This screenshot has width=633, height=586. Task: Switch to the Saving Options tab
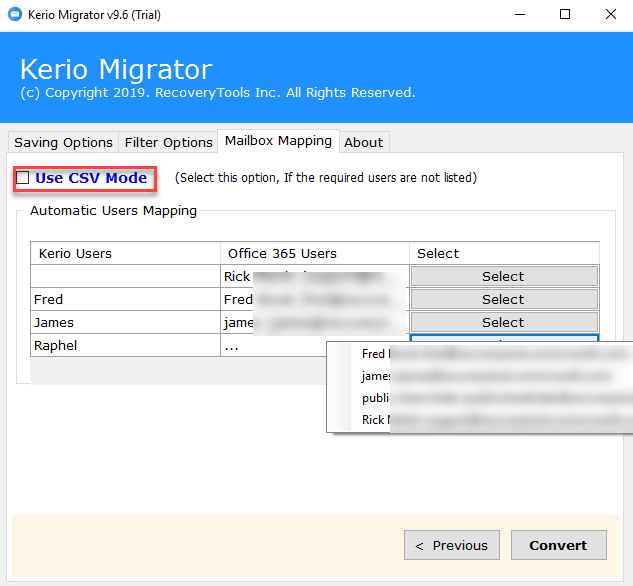coord(63,142)
